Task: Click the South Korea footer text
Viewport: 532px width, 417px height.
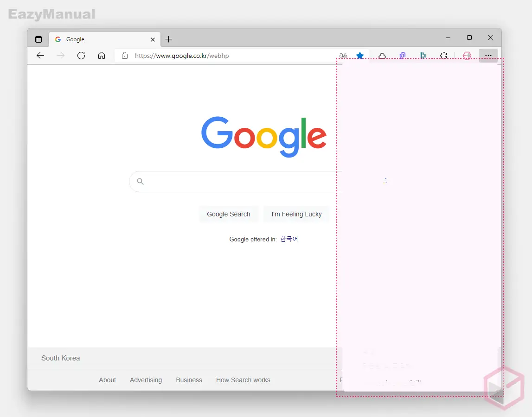Action: coord(61,358)
